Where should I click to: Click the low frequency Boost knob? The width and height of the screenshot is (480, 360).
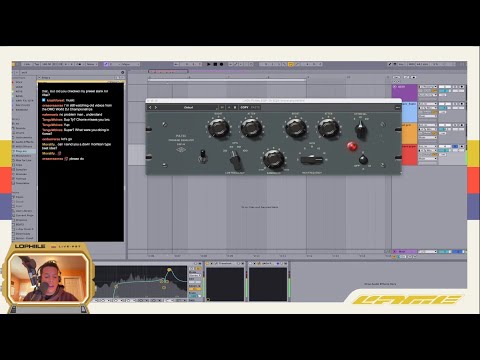pos(219,128)
